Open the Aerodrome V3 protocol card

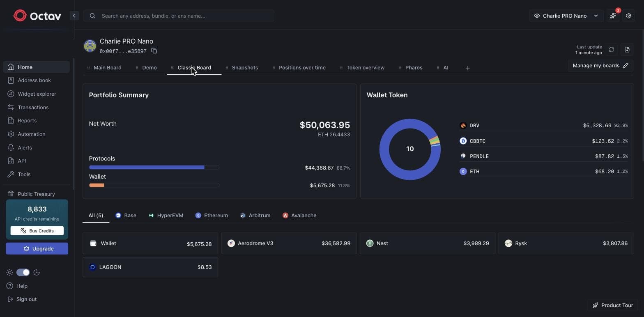pos(289,243)
